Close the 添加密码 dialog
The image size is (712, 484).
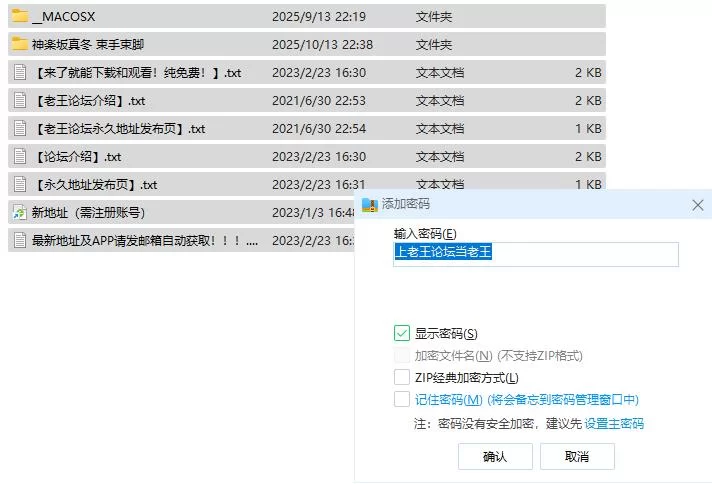698,205
